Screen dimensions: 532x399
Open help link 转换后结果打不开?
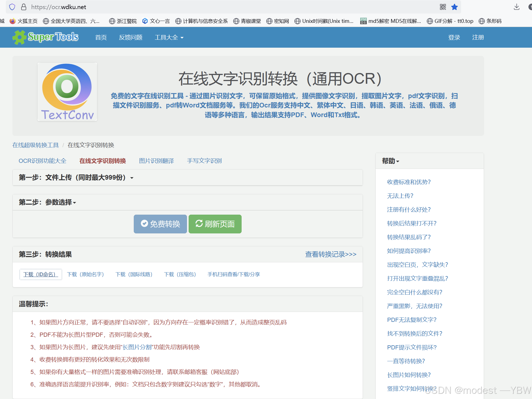click(412, 223)
